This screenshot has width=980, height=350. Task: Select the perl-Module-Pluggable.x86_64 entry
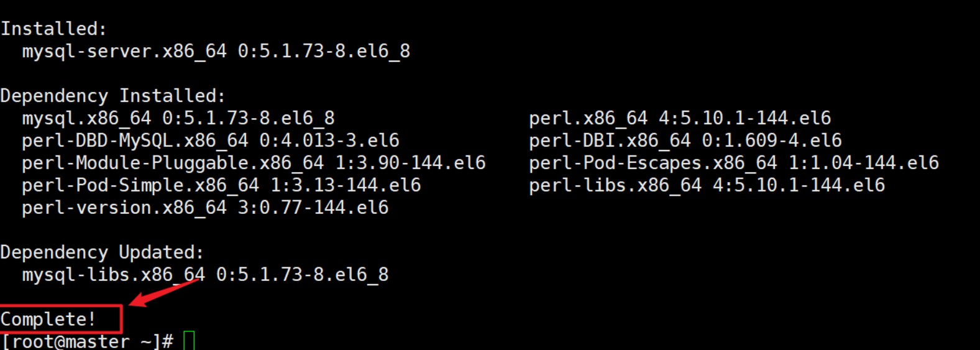tap(173, 163)
